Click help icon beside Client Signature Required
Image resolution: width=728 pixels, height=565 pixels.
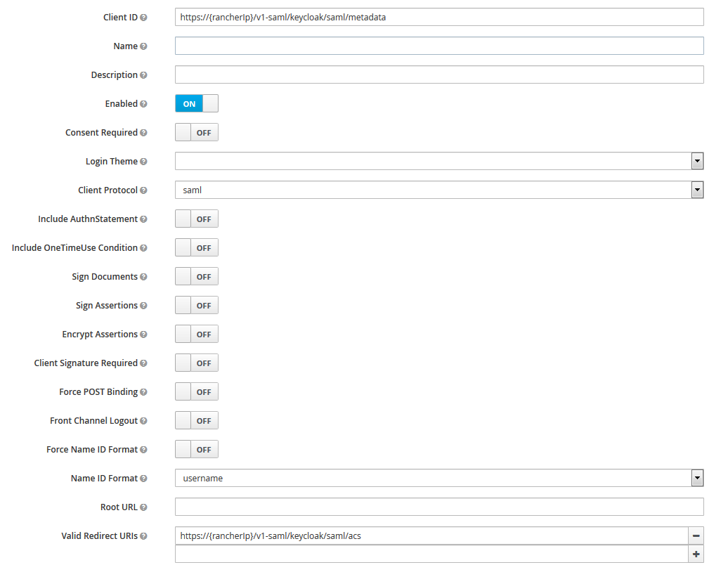pos(143,363)
